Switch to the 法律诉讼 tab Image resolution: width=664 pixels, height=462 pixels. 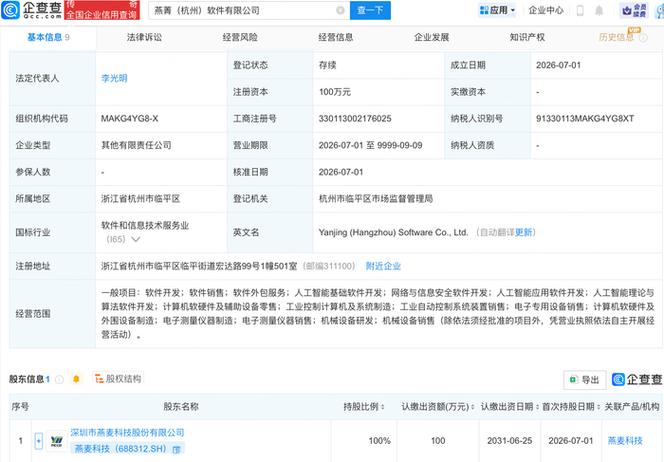[x=144, y=37]
